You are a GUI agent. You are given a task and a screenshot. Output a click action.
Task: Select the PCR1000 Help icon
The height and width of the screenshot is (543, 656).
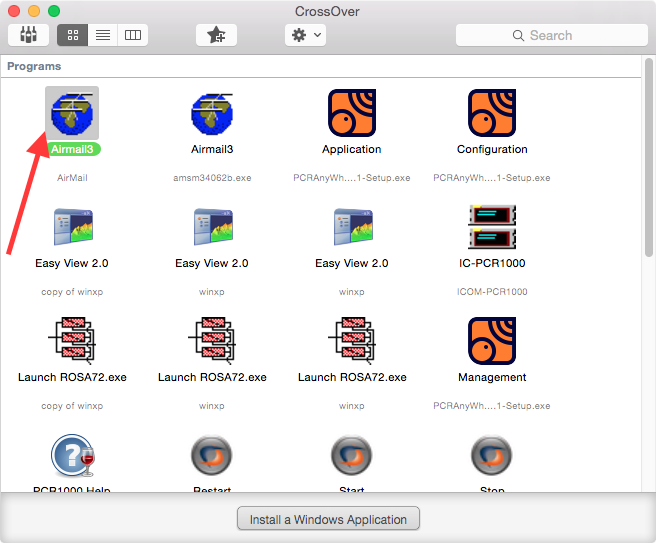(73, 456)
